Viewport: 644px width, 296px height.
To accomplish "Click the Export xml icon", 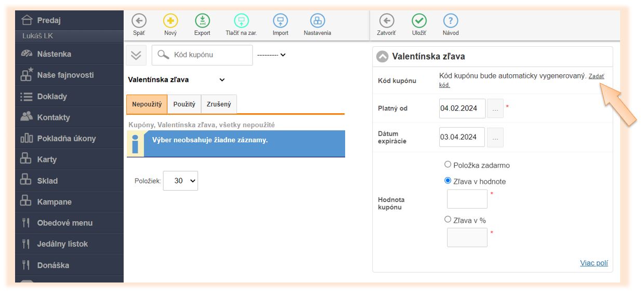I will pyautogui.click(x=202, y=21).
